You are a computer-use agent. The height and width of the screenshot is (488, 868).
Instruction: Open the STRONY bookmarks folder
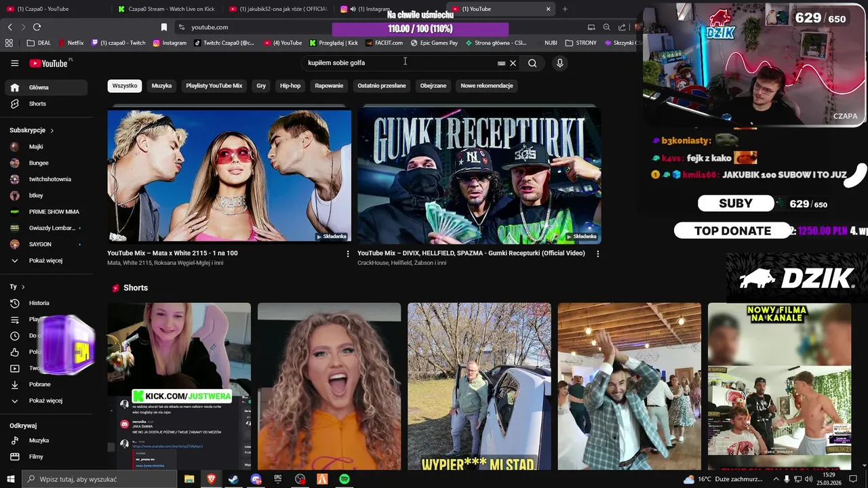(581, 43)
